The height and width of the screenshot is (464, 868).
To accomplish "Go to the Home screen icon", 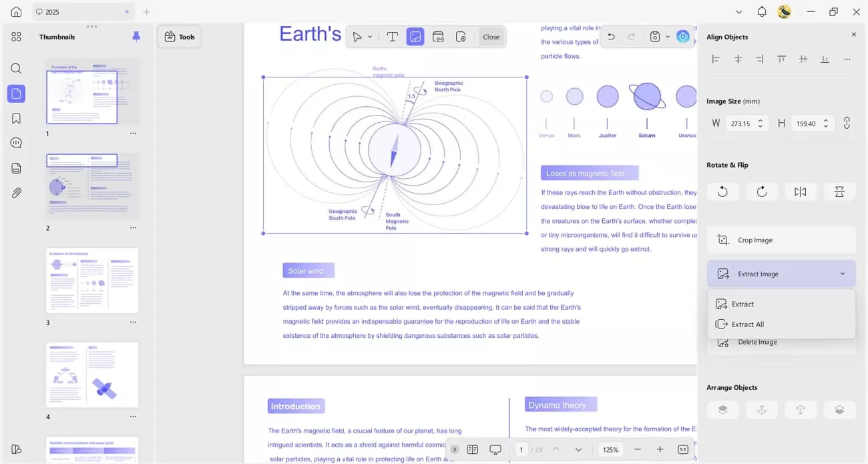I will tap(16, 12).
